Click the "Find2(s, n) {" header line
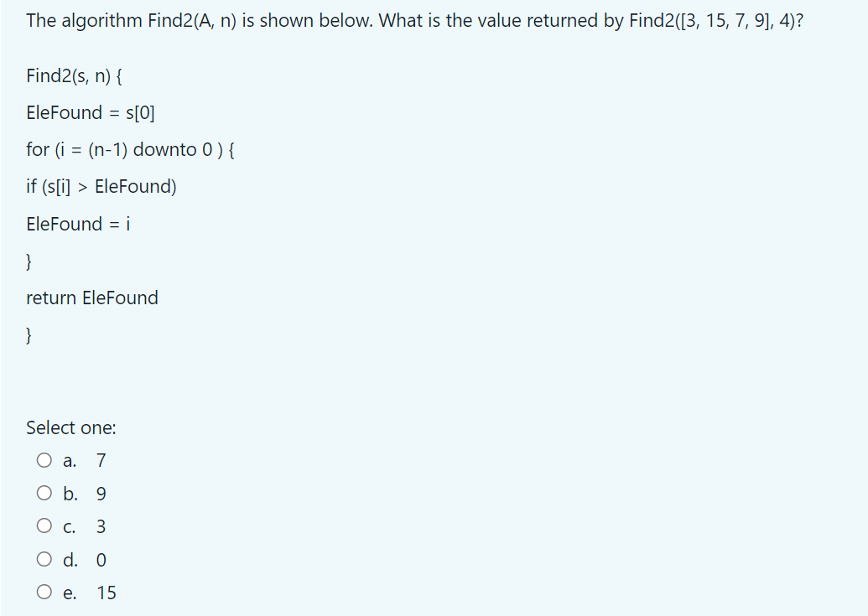Image resolution: width=868 pixels, height=616 pixels. [x=74, y=75]
